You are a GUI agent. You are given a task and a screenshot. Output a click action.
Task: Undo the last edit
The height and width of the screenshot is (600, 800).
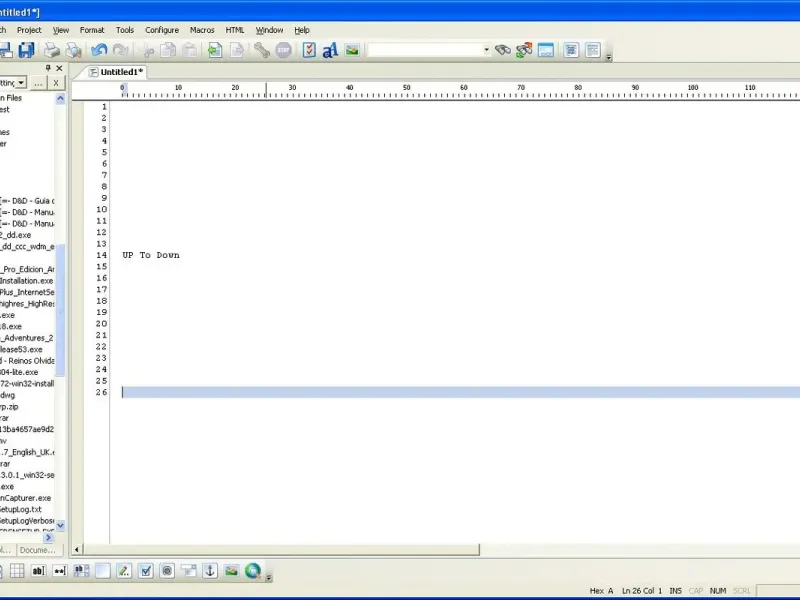click(99, 50)
